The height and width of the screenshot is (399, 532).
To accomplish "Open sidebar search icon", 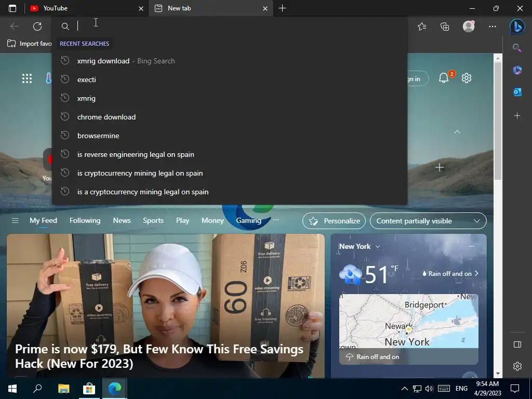I will tap(517, 47).
